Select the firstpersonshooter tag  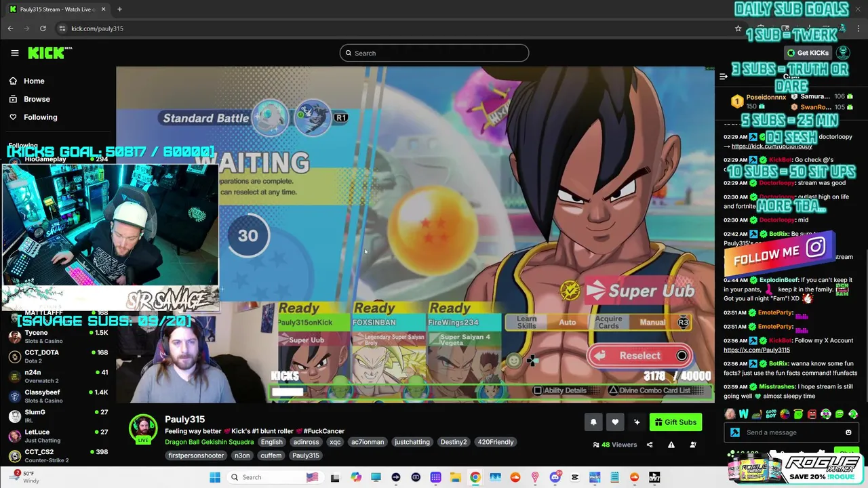(196, 455)
